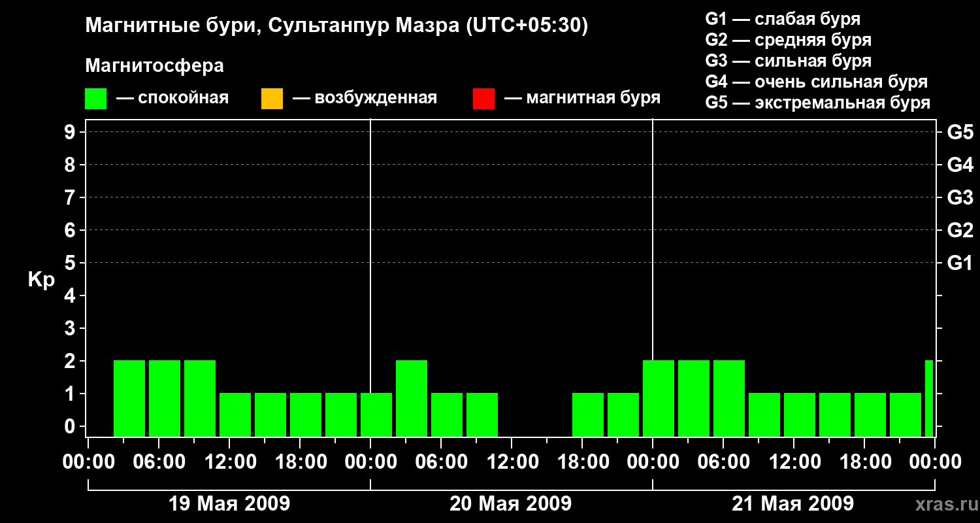
Task: Click the '— возбужденная' legend label
Action: point(365,99)
